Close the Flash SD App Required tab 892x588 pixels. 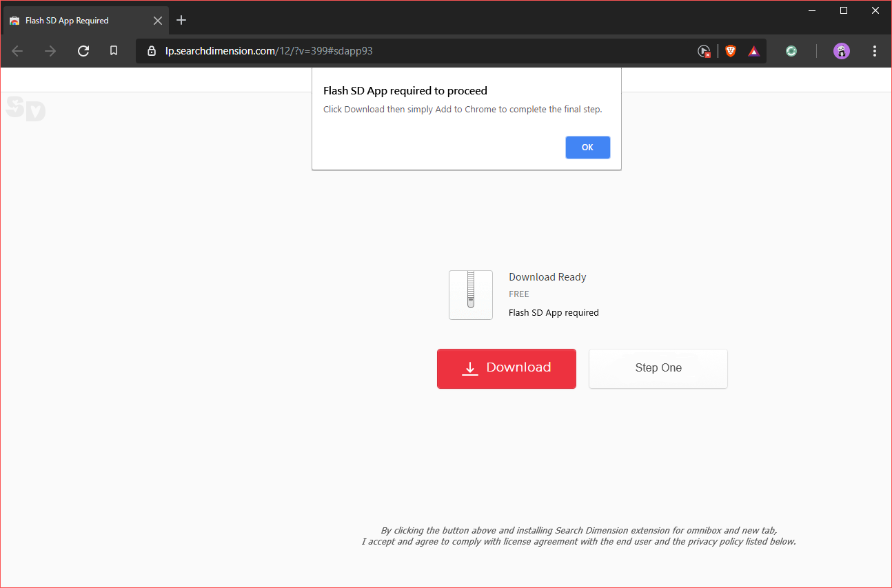(158, 21)
